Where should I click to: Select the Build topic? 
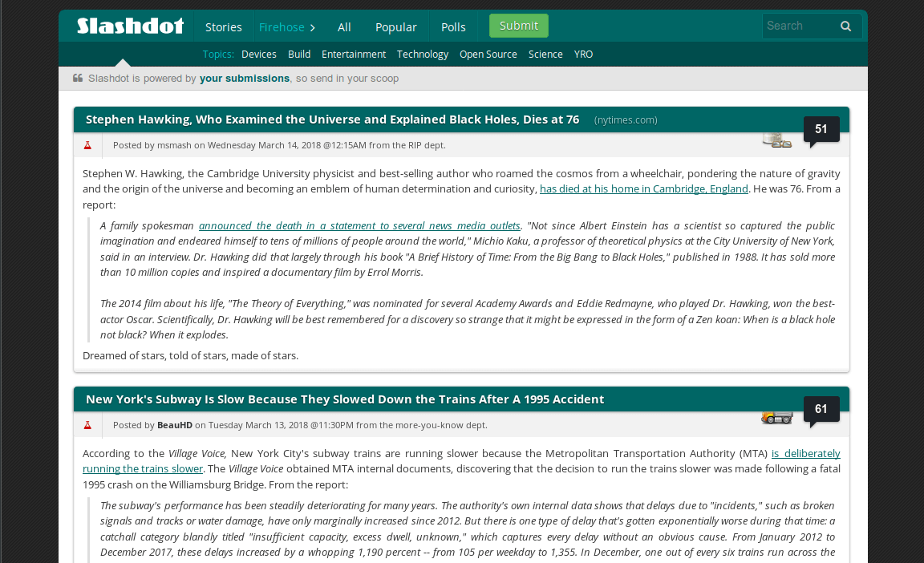coord(298,55)
